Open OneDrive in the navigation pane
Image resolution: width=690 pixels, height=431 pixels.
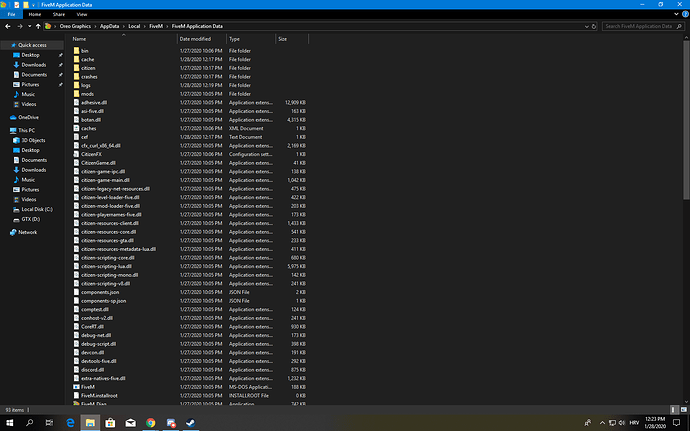click(x=24, y=118)
